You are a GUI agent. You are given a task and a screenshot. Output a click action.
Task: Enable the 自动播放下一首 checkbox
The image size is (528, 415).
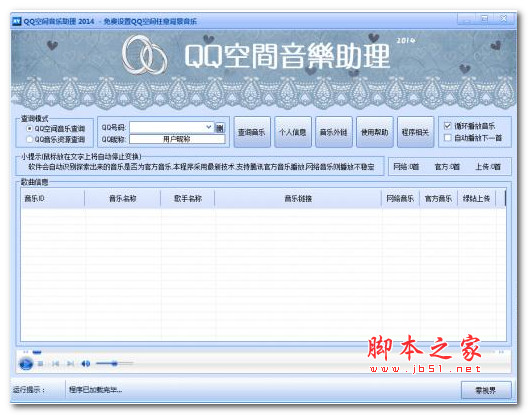473,138
